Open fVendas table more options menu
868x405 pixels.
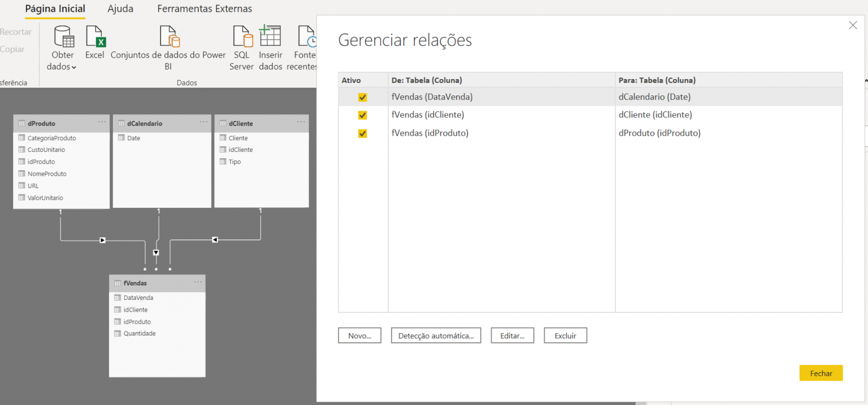pyautogui.click(x=198, y=282)
